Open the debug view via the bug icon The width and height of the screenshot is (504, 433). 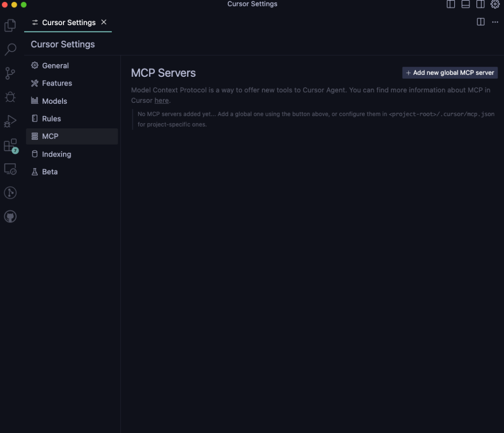coord(10,97)
